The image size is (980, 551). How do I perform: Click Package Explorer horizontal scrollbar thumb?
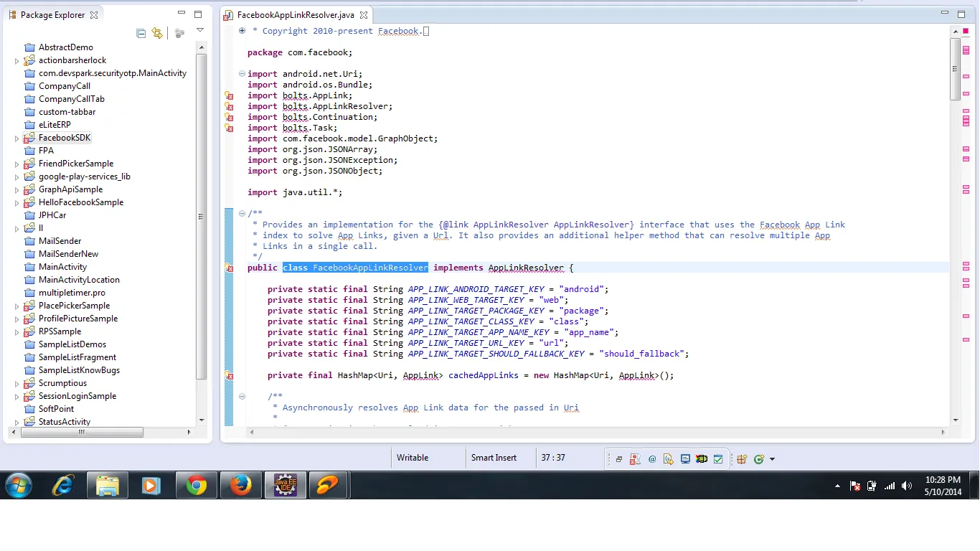82,432
